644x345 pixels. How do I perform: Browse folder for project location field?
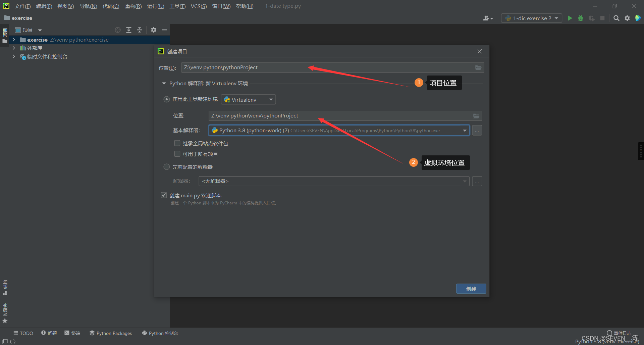coord(478,68)
